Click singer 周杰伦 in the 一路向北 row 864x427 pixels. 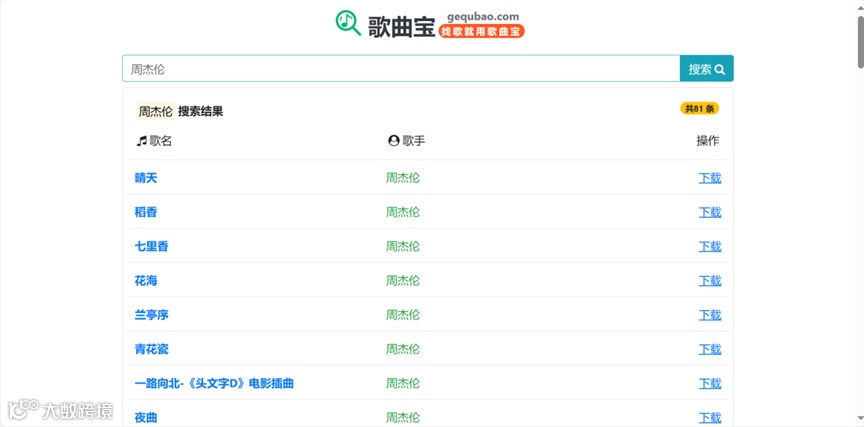point(403,383)
